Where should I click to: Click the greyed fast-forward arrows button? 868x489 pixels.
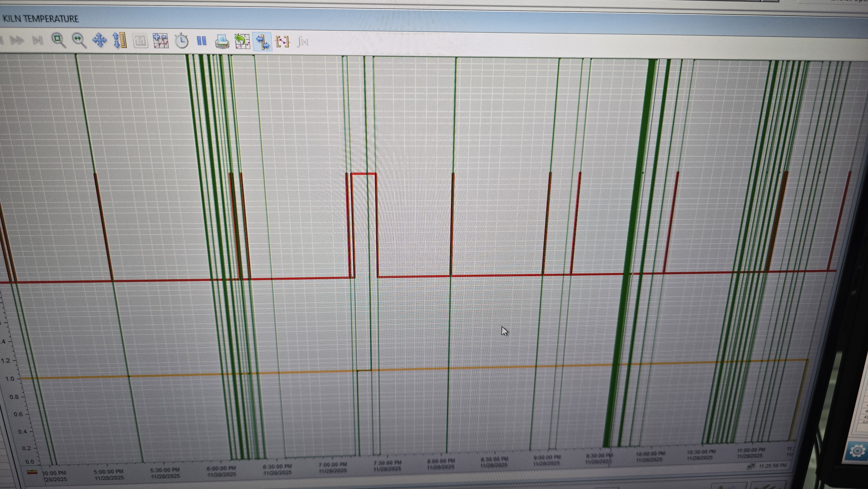[x=17, y=41]
